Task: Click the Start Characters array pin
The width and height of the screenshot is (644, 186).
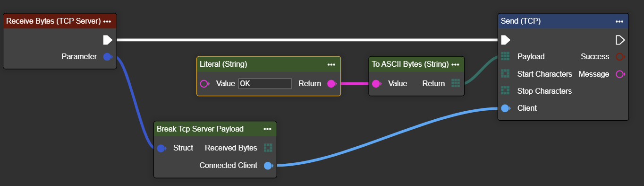Action: (505, 74)
